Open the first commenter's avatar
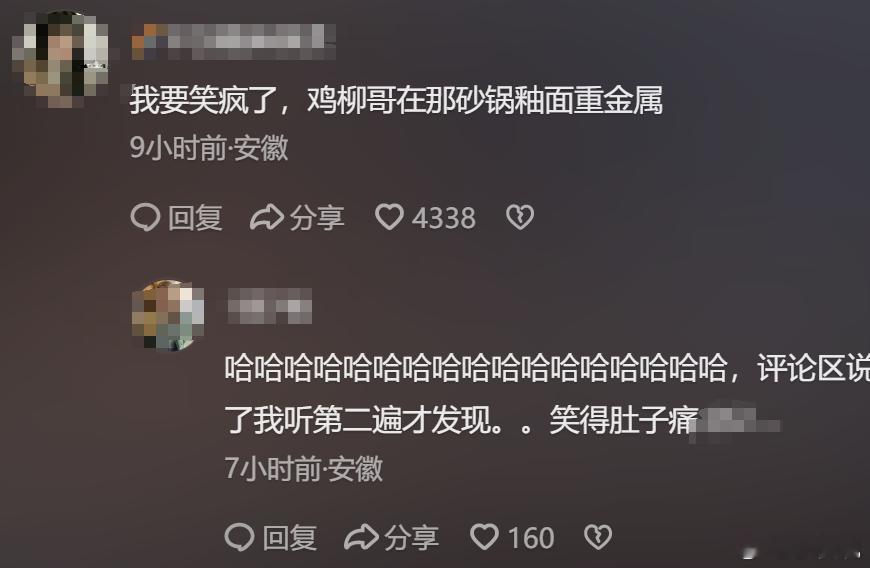This screenshot has width=870, height=568. [x=61, y=58]
